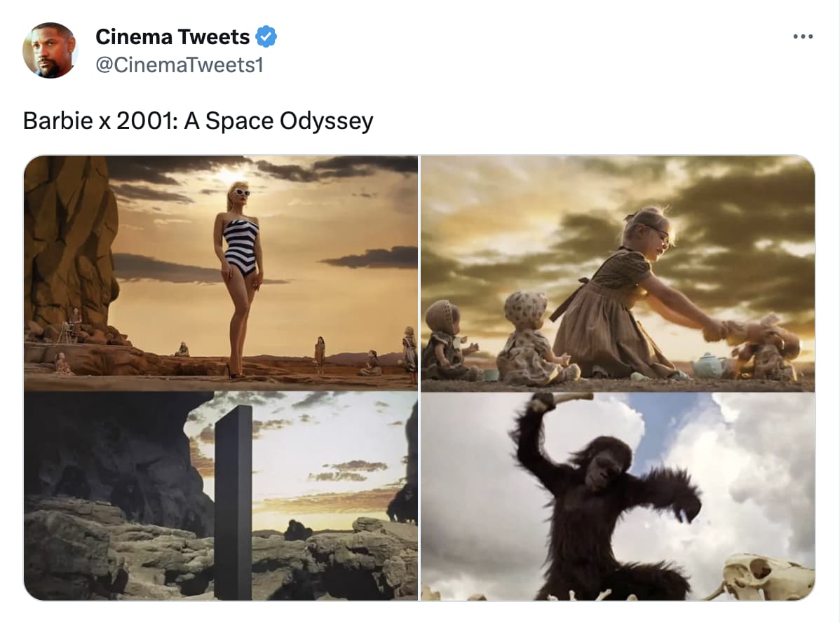The height and width of the screenshot is (623, 840).
Task: Click the Cinema Tweets display name
Action: (x=172, y=36)
